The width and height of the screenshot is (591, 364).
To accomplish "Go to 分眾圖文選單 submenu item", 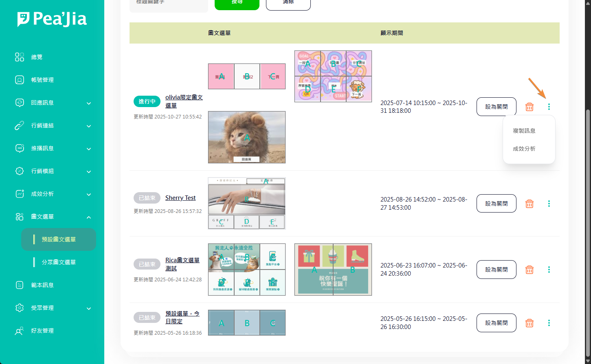I will (59, 262).
